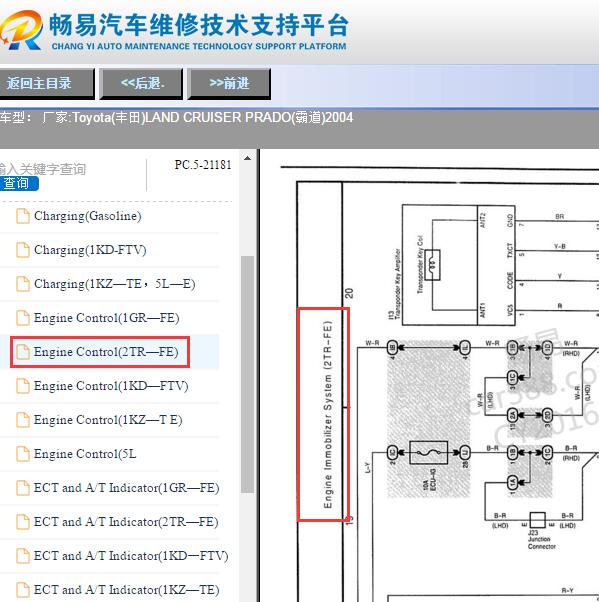Click file icon beside Engine Control(1GR—FE)
The height and width of the screenshot is (602, 599).
23,318
